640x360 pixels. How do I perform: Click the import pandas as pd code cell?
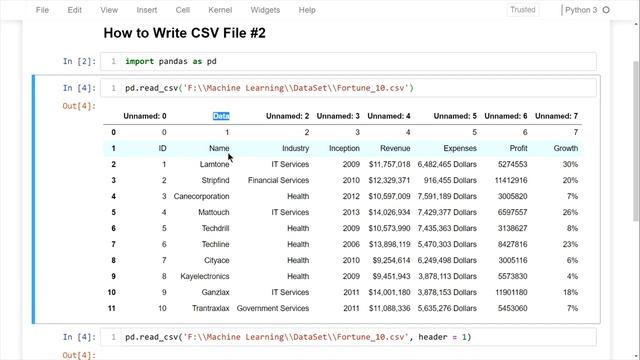click(348, 61)
